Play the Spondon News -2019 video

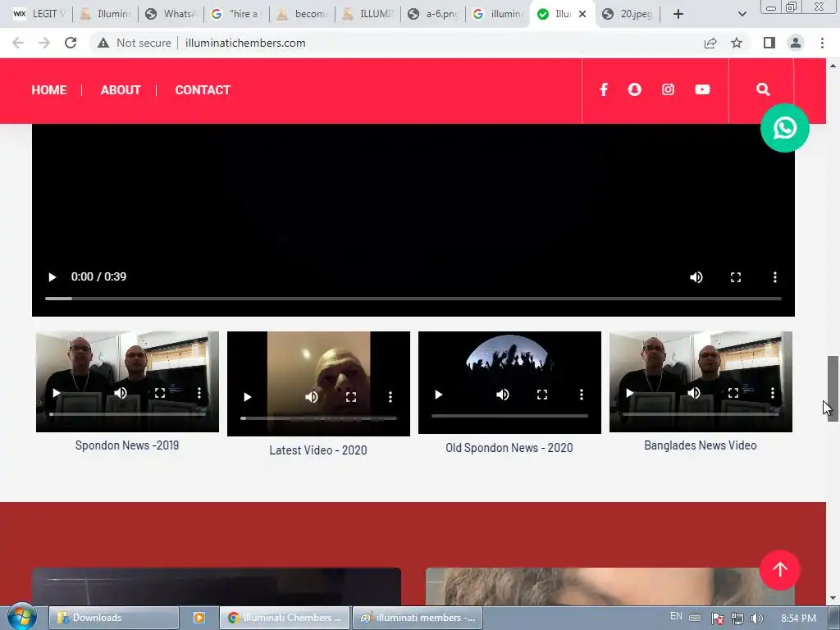click(57, 393)
